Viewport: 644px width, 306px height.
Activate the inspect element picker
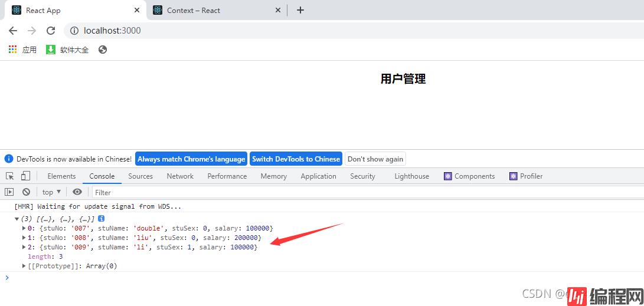click(x=10, y=176)
